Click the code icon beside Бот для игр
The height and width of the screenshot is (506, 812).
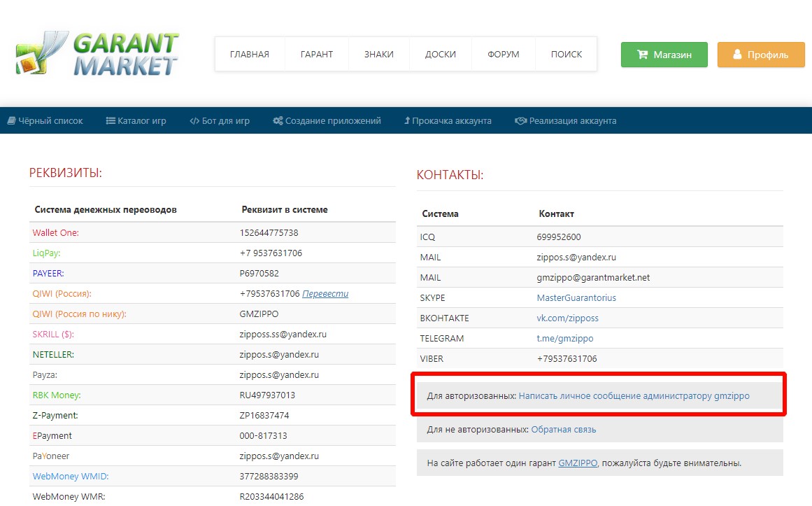(x=194, y=121)
